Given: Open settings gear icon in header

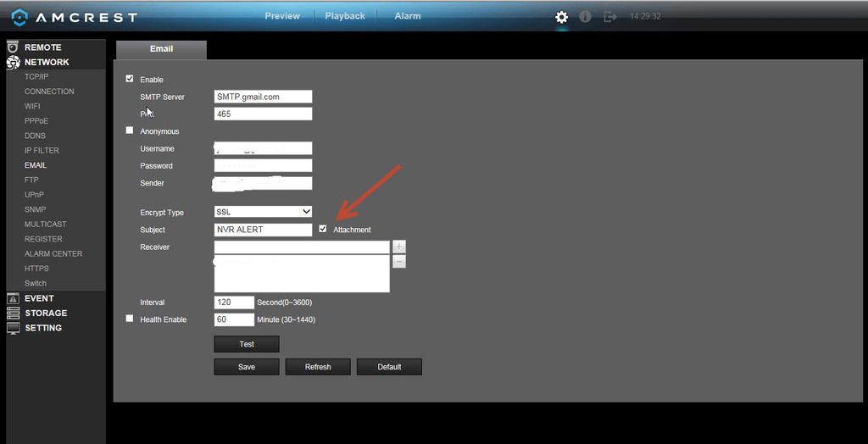Looking at the screenshot, I should 561,17.
